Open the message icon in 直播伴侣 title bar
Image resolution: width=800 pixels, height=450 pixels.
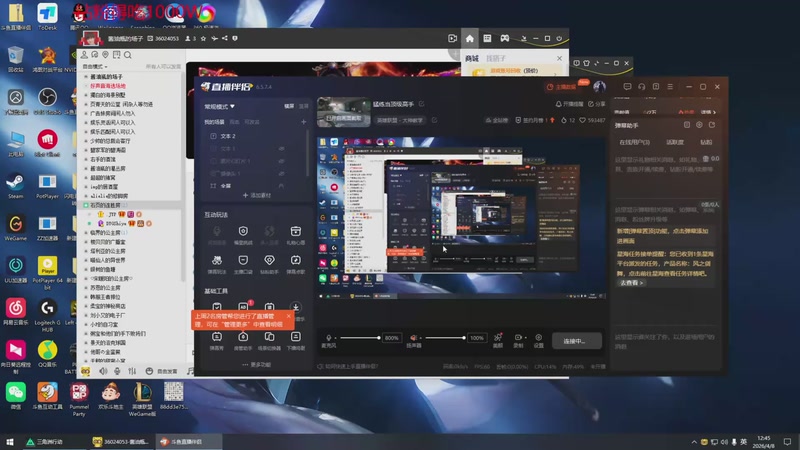627,87
